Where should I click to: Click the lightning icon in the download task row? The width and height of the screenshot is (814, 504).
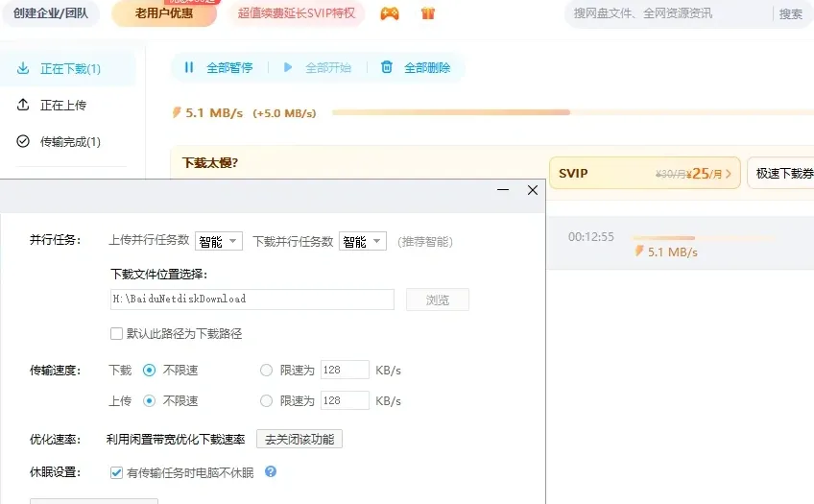pos(639,252)
